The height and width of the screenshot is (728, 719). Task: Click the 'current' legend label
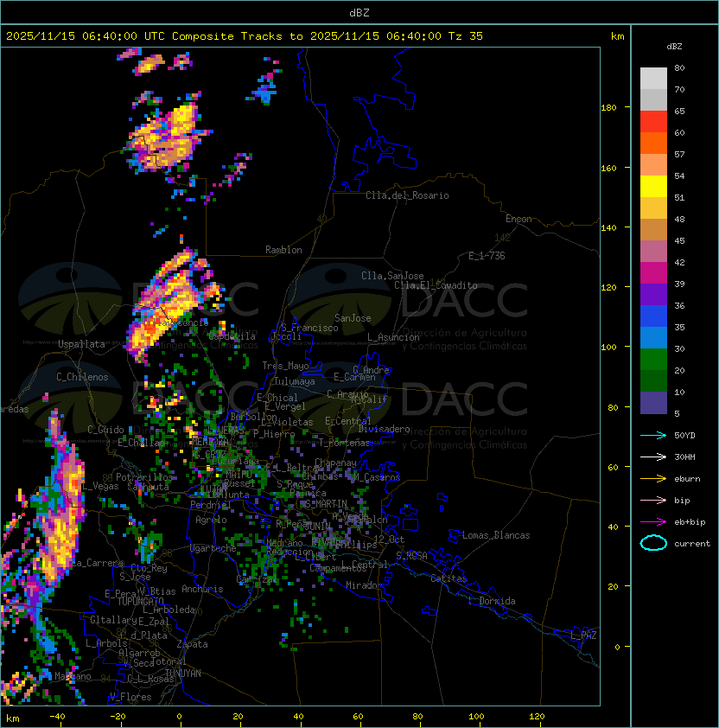coord(692,544)
